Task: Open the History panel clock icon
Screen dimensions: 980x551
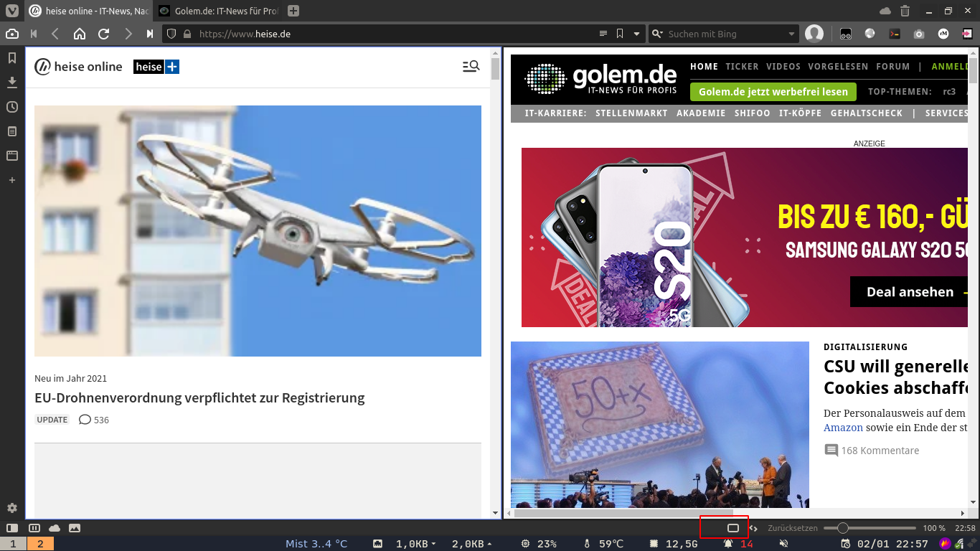Action: pos(12,107)
